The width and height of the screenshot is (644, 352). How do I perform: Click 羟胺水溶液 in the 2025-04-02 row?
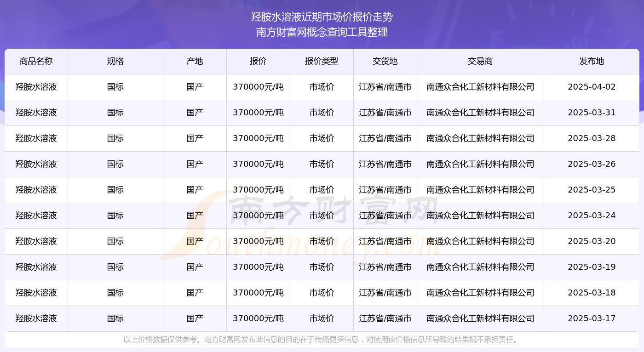click(36, 87)
